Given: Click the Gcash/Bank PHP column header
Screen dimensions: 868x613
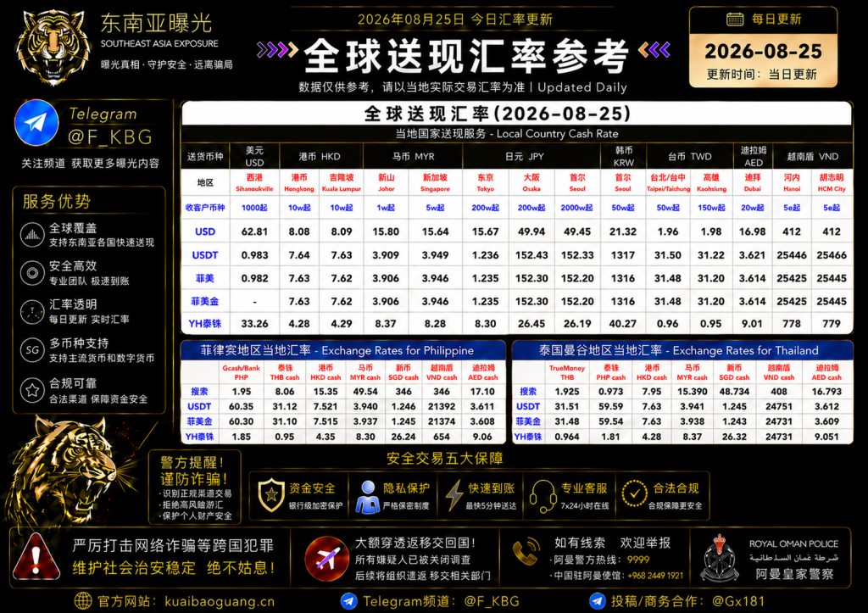Looking at the screenshot, I should click(242, 372).
